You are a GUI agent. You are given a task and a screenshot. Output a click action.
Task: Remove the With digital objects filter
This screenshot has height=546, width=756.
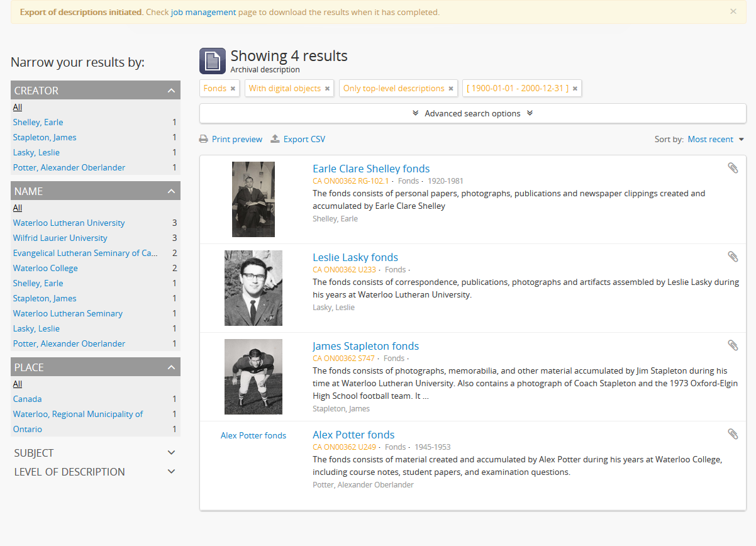coord(327,89)
